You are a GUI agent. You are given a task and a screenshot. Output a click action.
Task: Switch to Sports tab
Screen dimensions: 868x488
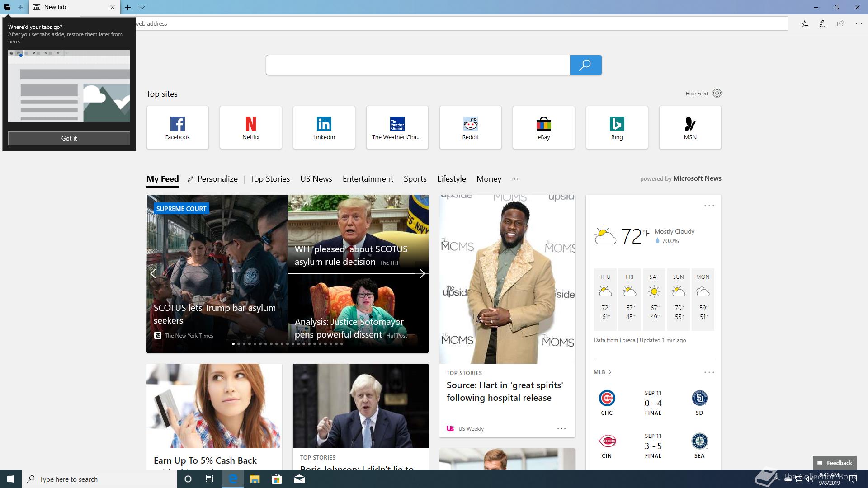[415, 179]
